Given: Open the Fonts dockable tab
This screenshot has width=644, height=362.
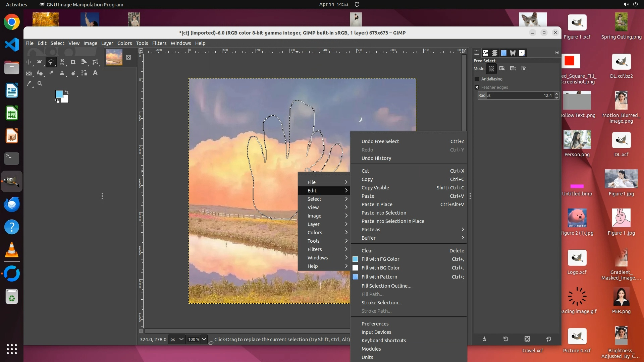Looking at the screenshot, I should coord(486,53).
